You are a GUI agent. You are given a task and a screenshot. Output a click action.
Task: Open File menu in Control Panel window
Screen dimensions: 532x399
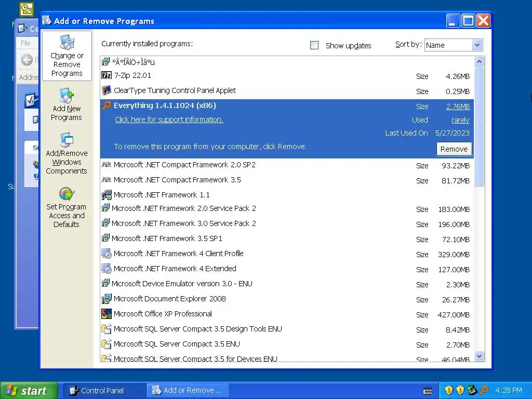(25, 43)
